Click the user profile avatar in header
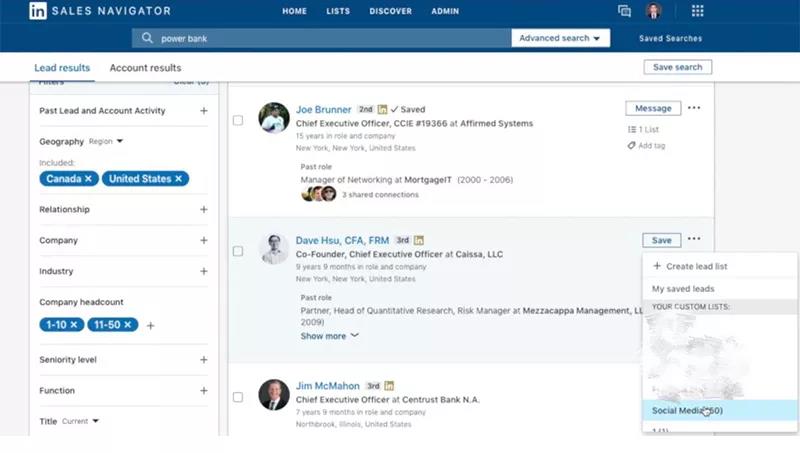The image size is (800, 453). pyautogui.click(x=654, y=11)
